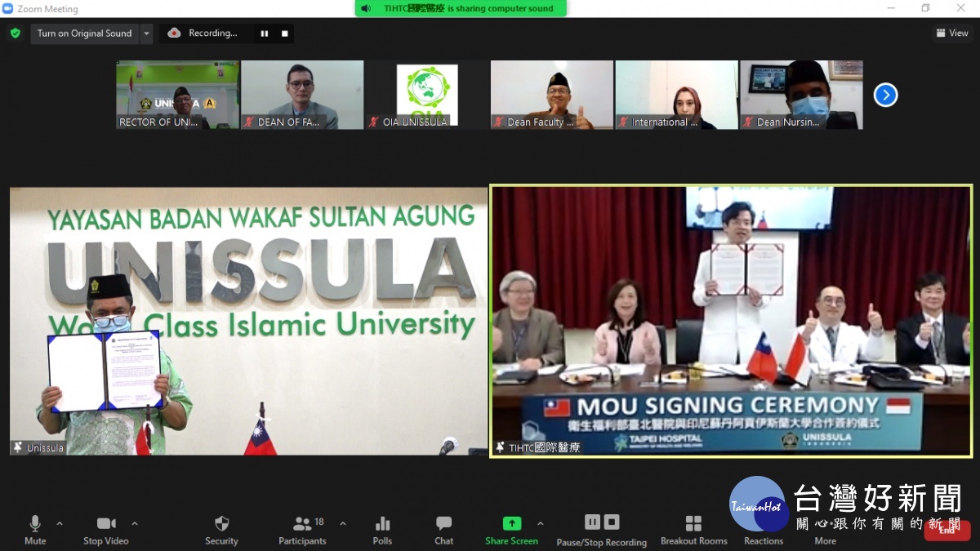Open the Reactions menu
This screenshot has height=551, width=980.
(764, 531)
